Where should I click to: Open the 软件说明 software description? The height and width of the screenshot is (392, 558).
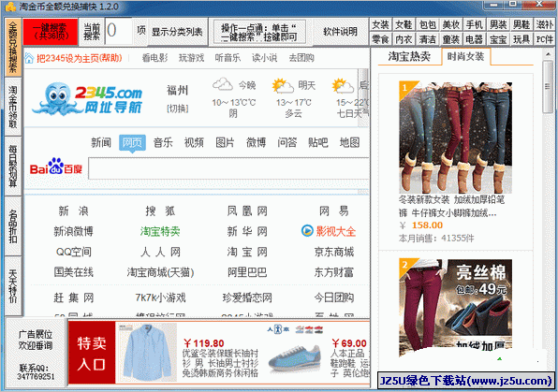tap(340, 32)
